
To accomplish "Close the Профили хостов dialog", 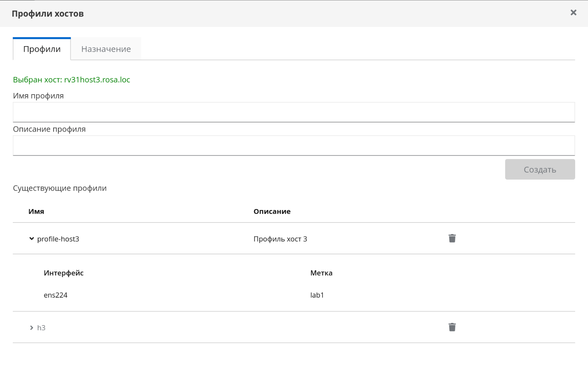I will pyautogui.click(x=573, y=13).
